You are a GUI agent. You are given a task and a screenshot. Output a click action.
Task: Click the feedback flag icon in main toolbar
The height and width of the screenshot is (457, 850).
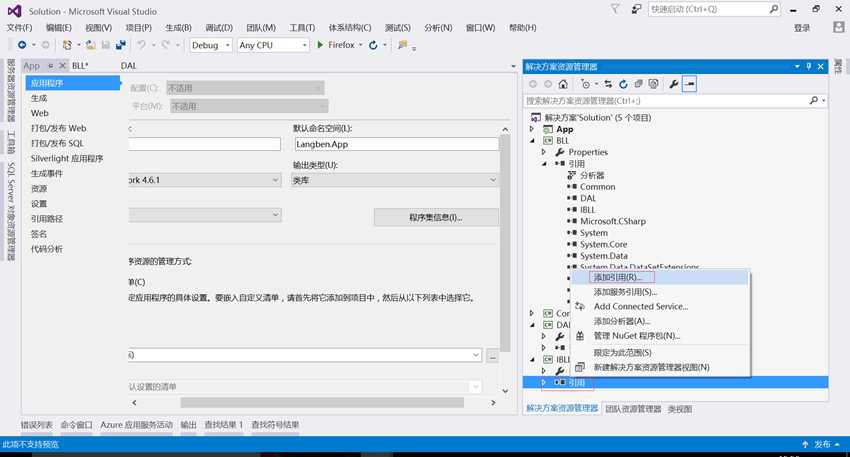403,45
